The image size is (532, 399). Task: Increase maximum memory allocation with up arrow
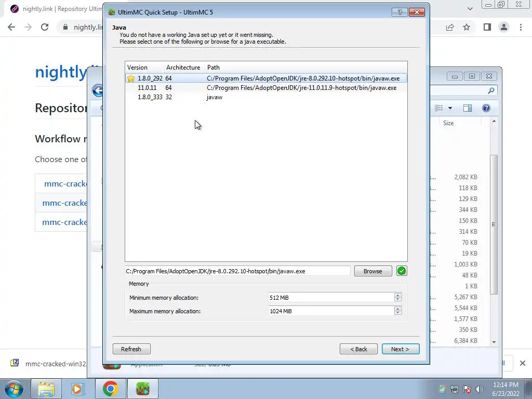[x=397, y=309]
